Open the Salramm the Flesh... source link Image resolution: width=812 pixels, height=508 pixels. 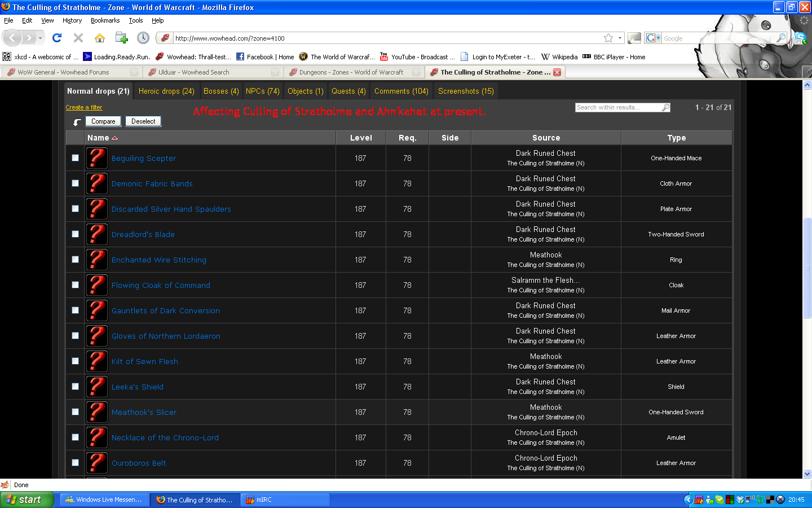point(545,280)
